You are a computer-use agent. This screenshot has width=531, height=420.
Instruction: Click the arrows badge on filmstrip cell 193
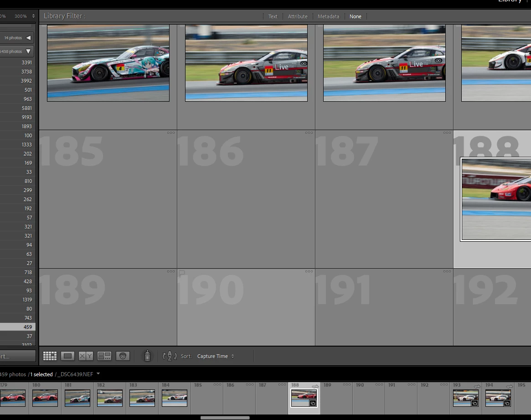click(x=477, y=386)
